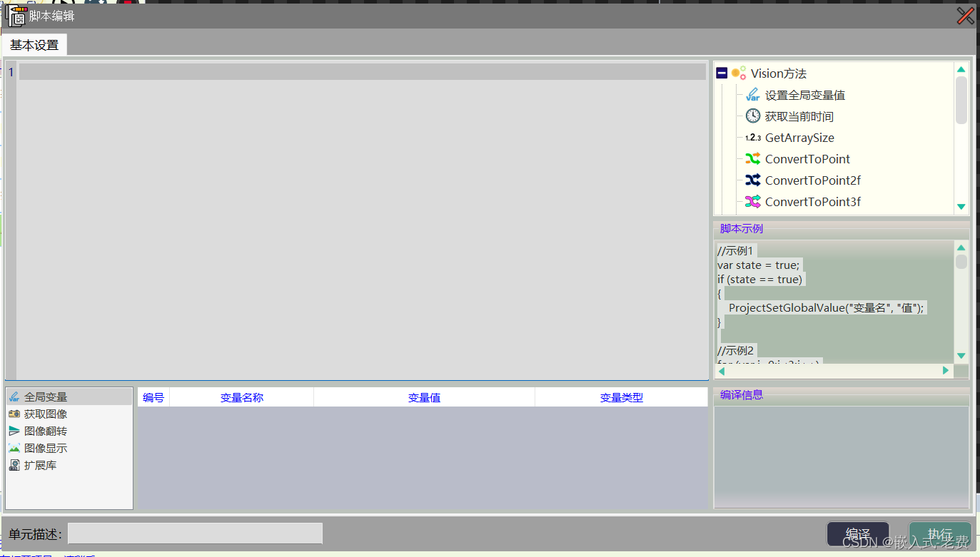980x557 pixels.
Task: Select ConvertToPoint2f method item
Action: [x=813, y=180]
